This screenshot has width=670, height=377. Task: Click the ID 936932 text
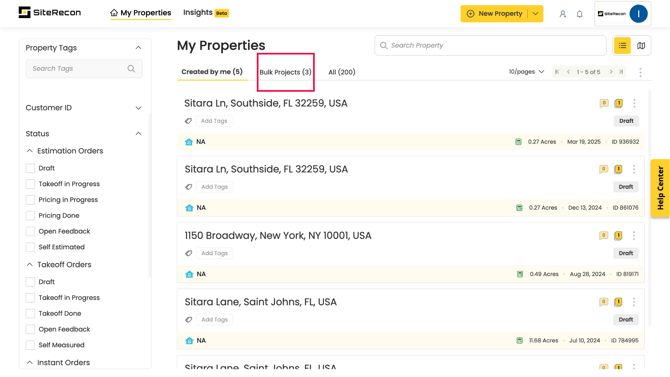(x=625, y=141)
